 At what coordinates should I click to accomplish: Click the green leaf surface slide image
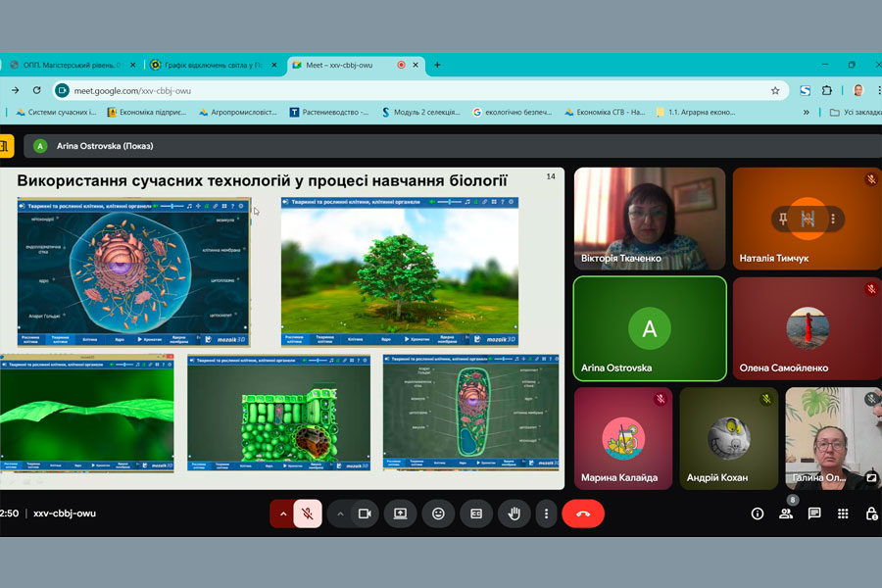(87, 413)
